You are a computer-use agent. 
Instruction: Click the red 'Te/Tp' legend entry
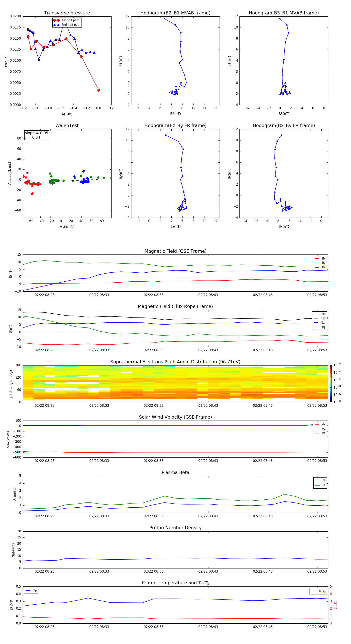point(318,591)
